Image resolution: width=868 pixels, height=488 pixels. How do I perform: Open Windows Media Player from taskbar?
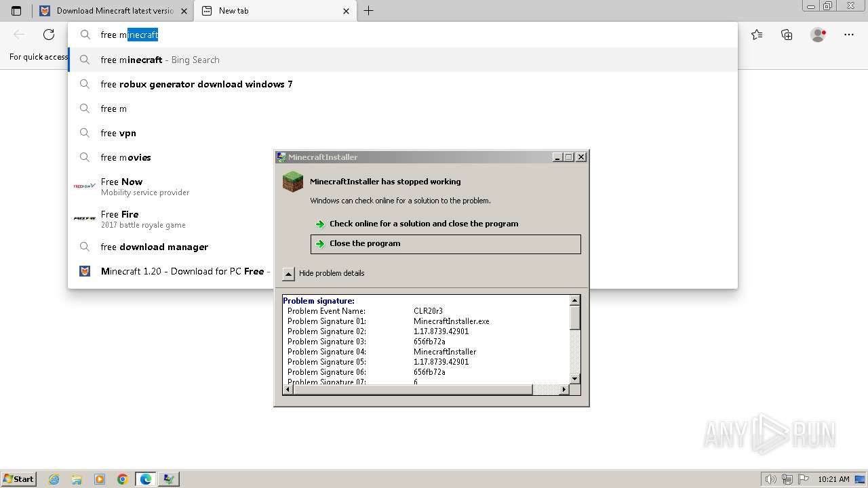100,479
